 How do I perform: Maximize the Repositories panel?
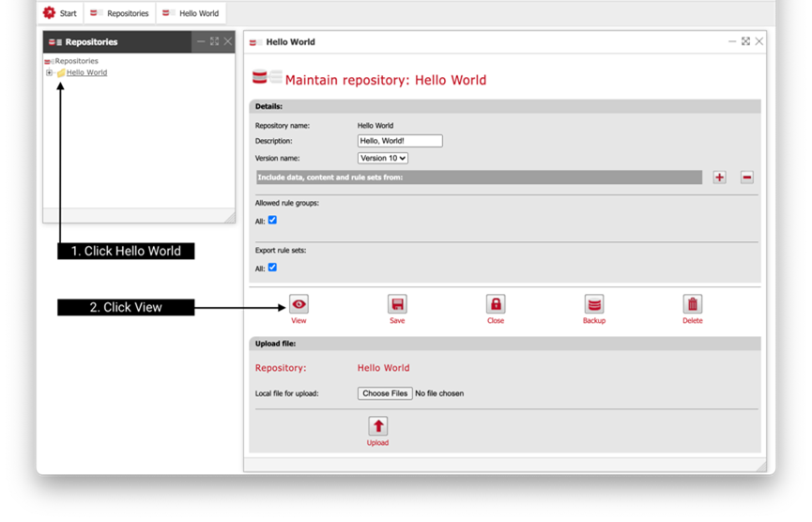pyautogui.click(x=214, y=41)
